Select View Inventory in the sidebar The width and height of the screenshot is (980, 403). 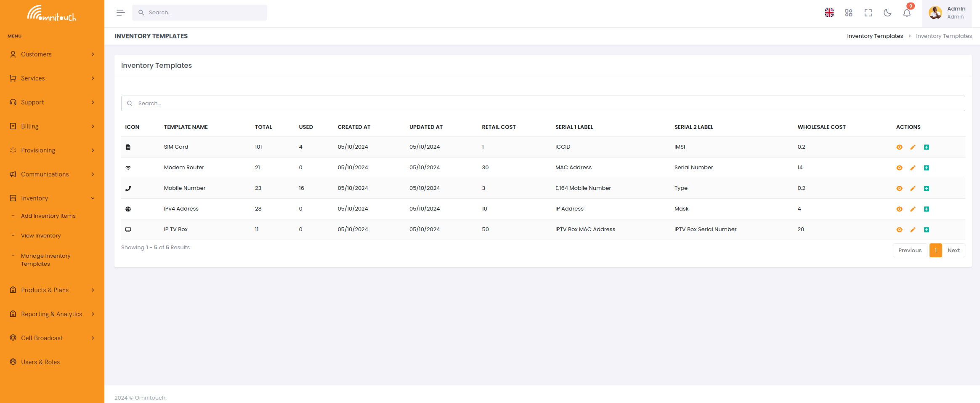[x=40, y=235]
